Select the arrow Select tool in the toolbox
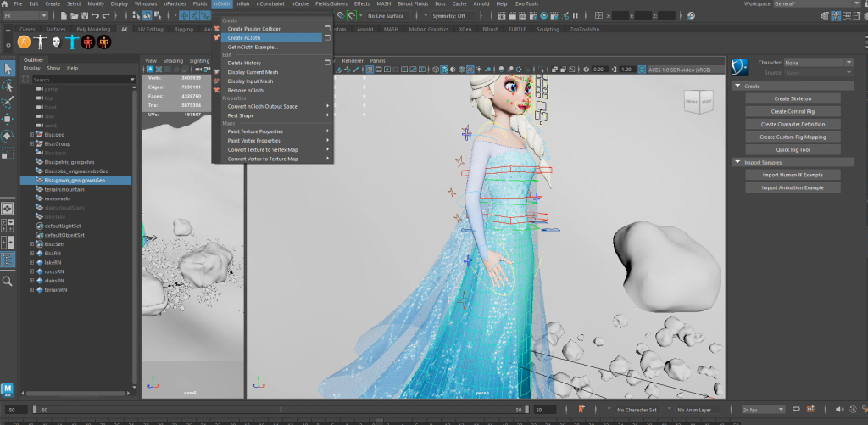 point(8,69)
